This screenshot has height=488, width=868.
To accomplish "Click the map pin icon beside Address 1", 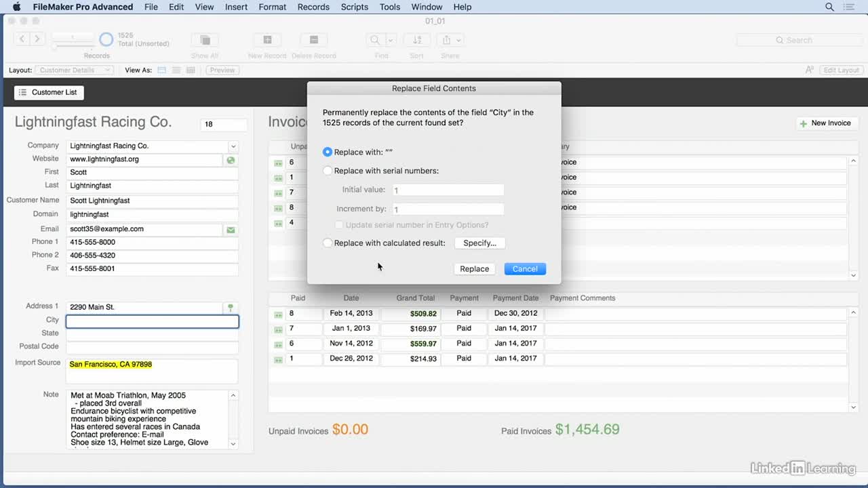I will [x=231, y=308].
